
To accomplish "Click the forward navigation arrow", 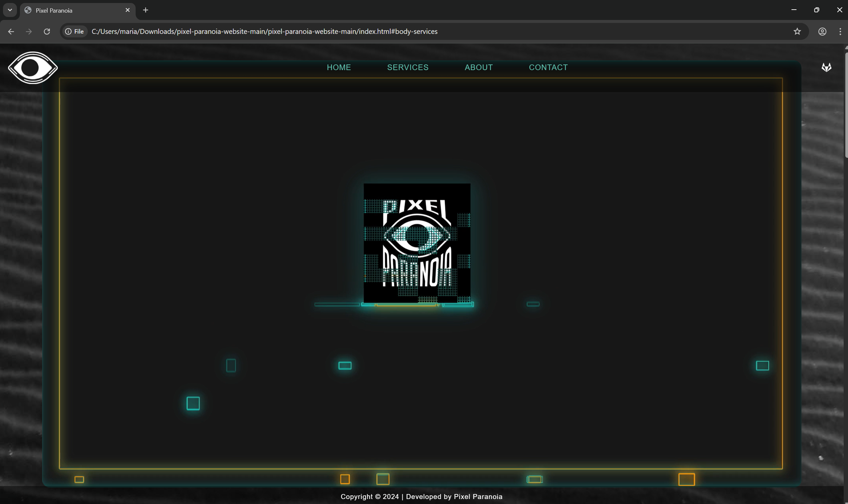I will (x=29, y=31).
